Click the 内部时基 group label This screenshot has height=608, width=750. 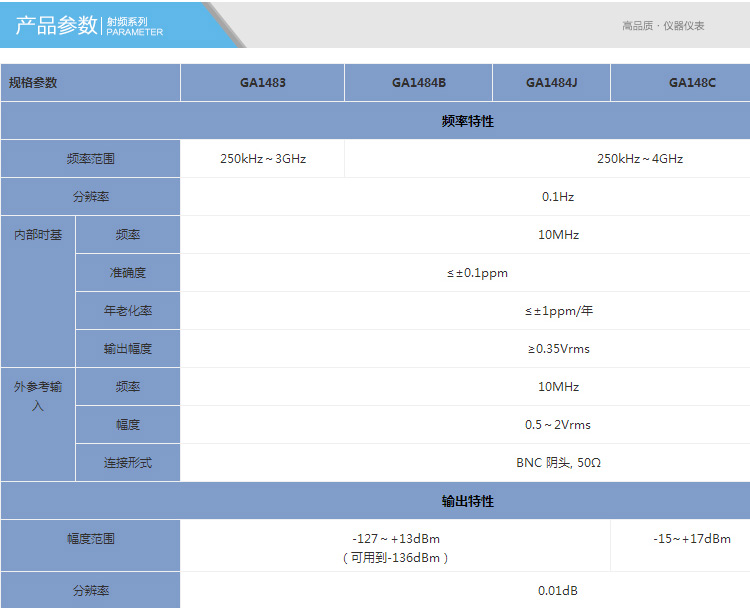(38, 235)
